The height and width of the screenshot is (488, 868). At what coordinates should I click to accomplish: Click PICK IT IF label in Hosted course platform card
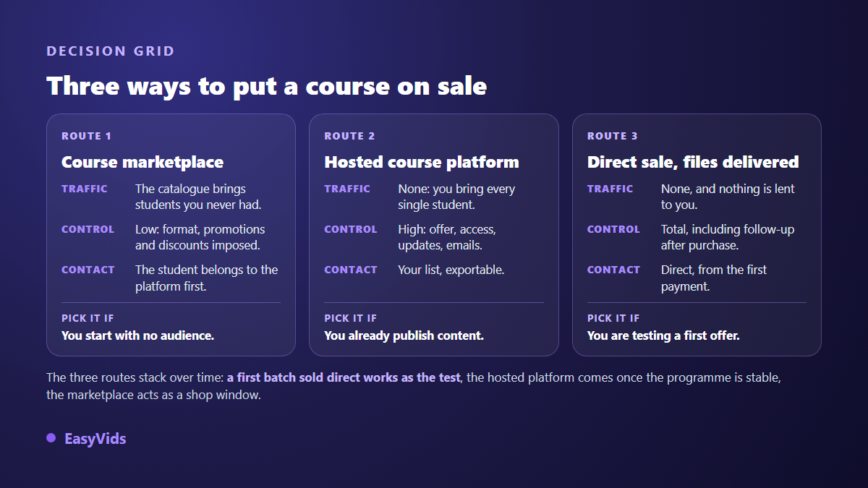pos(351,318)
